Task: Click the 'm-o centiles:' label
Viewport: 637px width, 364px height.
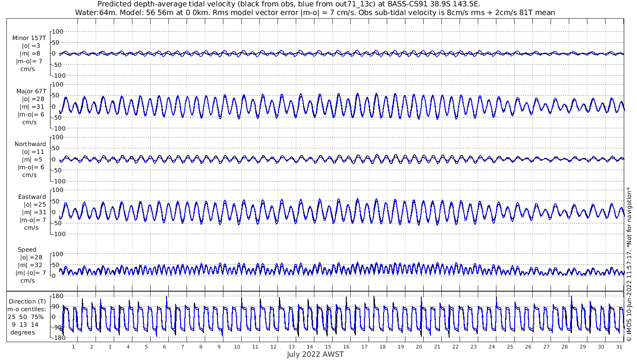Action: (x=27, y=309)
